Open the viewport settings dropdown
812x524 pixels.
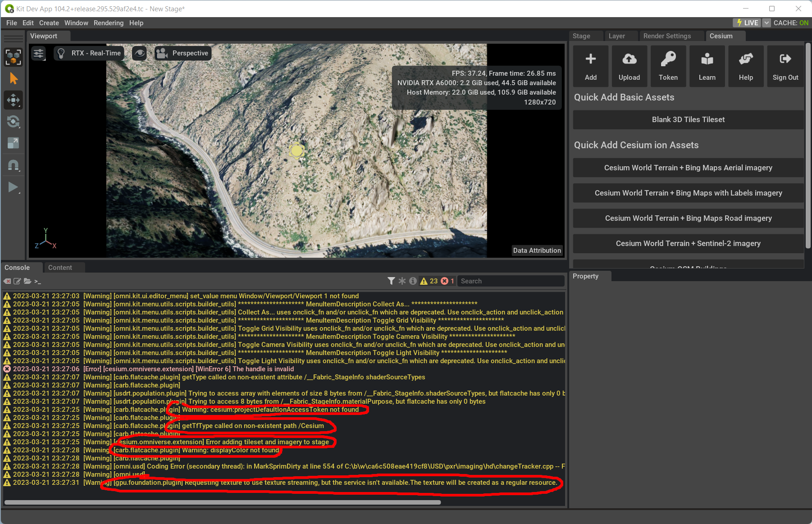pos(38,53)
